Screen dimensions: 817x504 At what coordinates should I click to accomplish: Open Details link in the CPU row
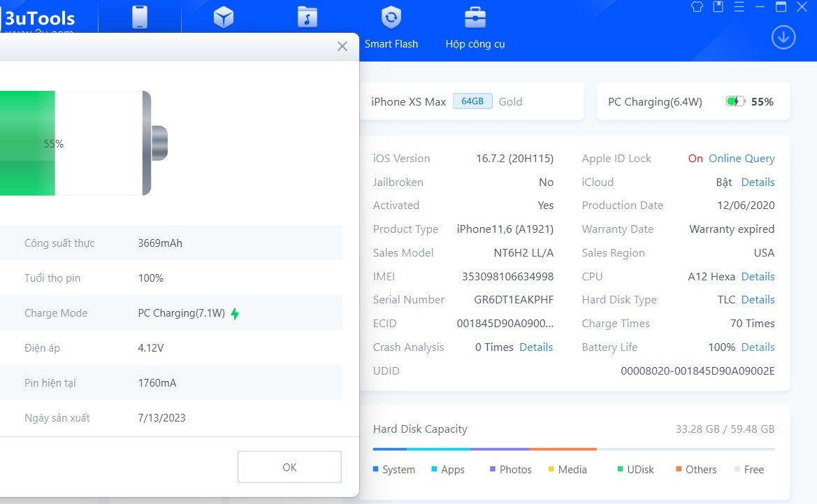point(758,276)
